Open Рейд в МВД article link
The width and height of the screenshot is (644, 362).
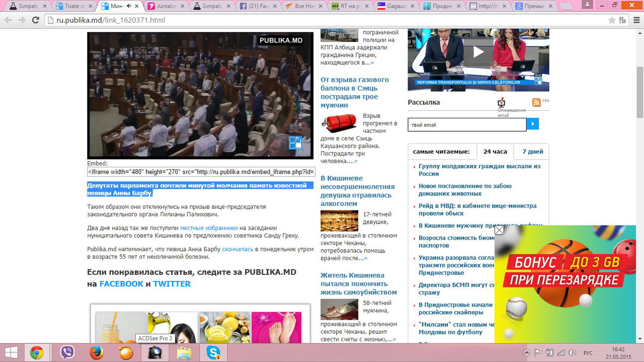[477, 209]
